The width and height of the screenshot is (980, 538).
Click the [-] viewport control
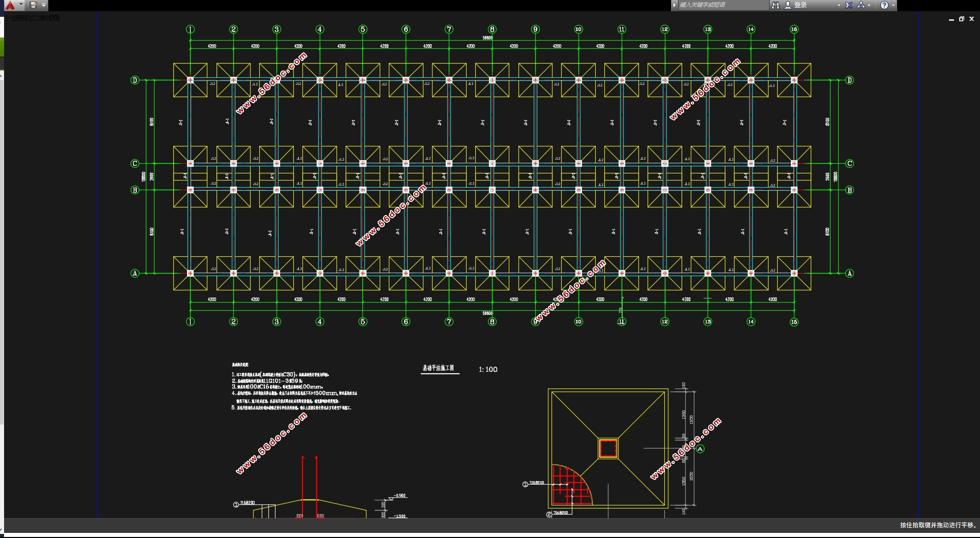click(10, 18)
